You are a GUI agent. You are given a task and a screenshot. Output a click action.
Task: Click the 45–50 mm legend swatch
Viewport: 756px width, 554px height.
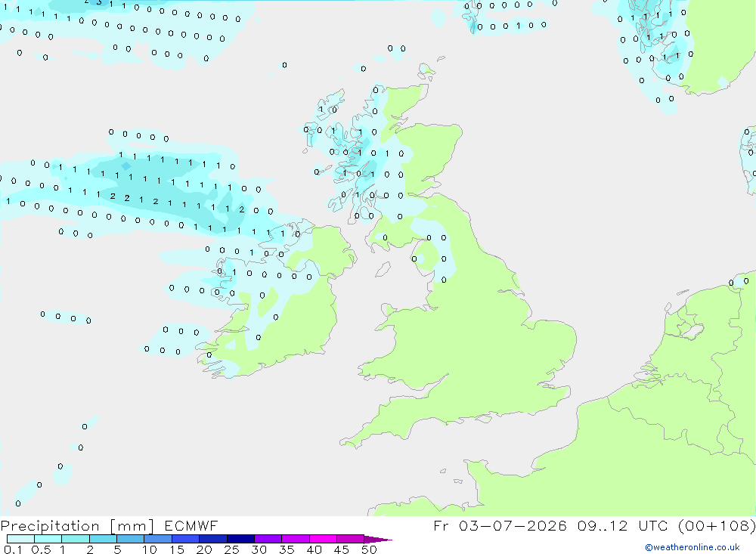[x=351, y=539]
